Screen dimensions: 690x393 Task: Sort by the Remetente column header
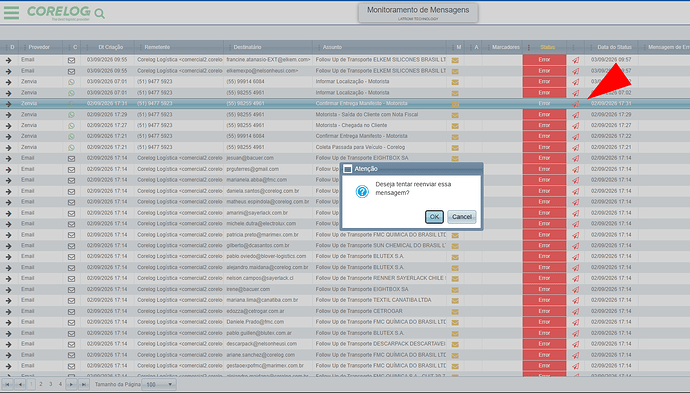[157, 47]
